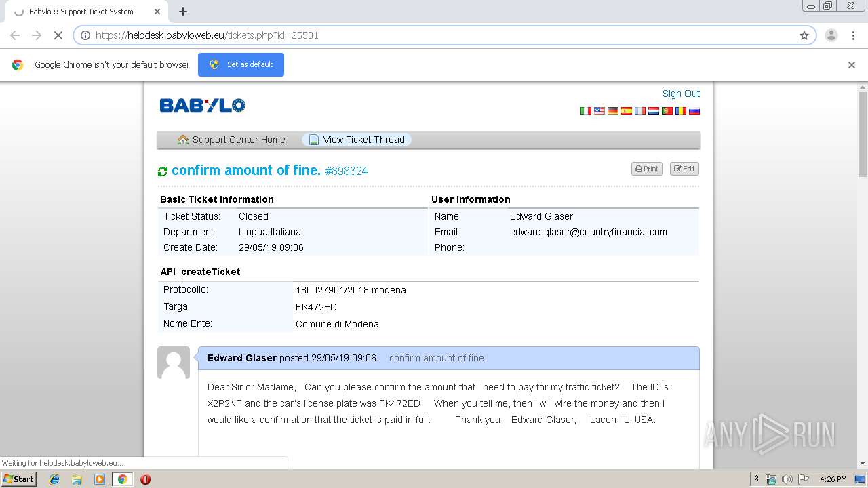The width and height of the screenshot is (868, 488).
Task: Switch language to Romanian flag
Action: point(681,110)
